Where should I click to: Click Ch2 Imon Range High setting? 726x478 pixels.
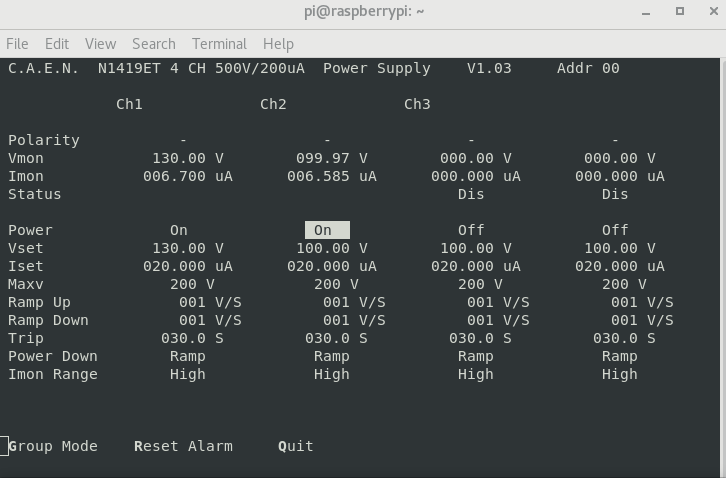pos(332,374)
